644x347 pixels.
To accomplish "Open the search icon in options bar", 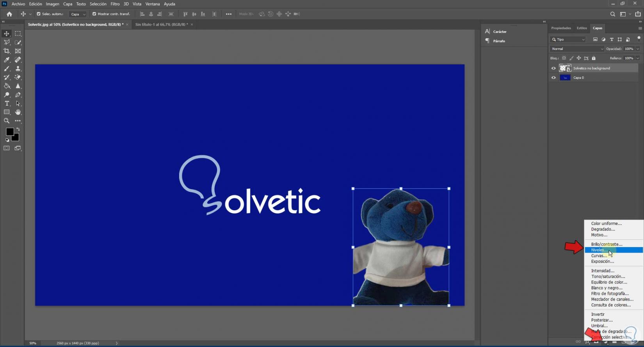I will [x=613, y=14].
